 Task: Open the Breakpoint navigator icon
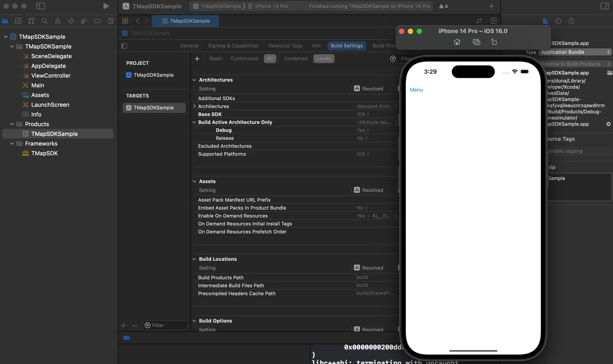point(97,21)
